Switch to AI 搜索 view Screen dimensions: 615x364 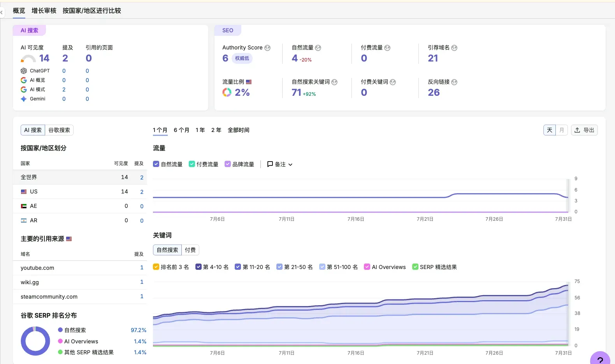33,130
